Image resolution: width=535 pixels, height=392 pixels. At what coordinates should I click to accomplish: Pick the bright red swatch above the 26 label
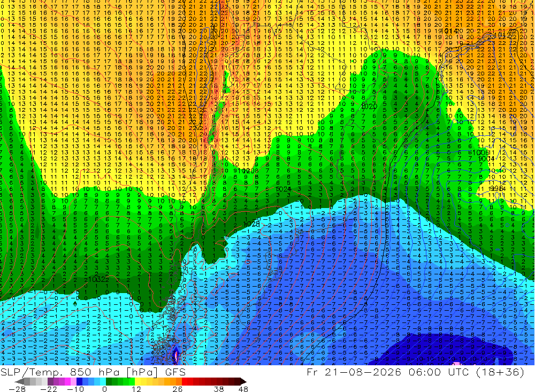(x=185, y=381)
